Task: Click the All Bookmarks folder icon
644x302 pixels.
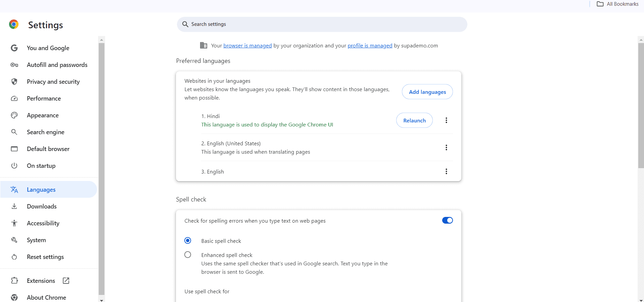Action: [600, 4]
